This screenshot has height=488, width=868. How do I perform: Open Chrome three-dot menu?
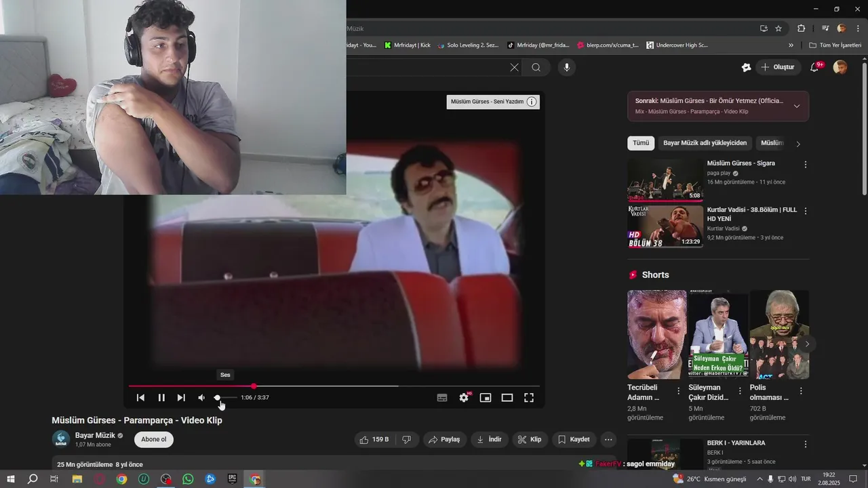pos(858,28)
